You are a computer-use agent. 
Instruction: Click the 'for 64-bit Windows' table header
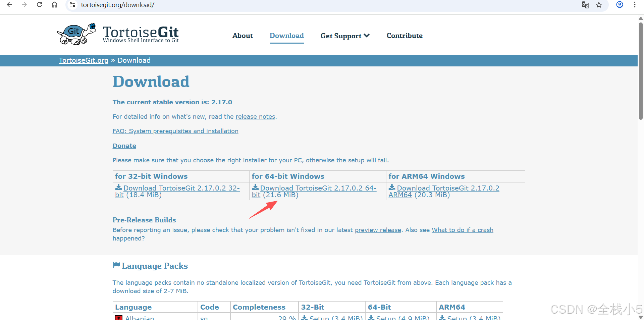(x=288, y=176)
